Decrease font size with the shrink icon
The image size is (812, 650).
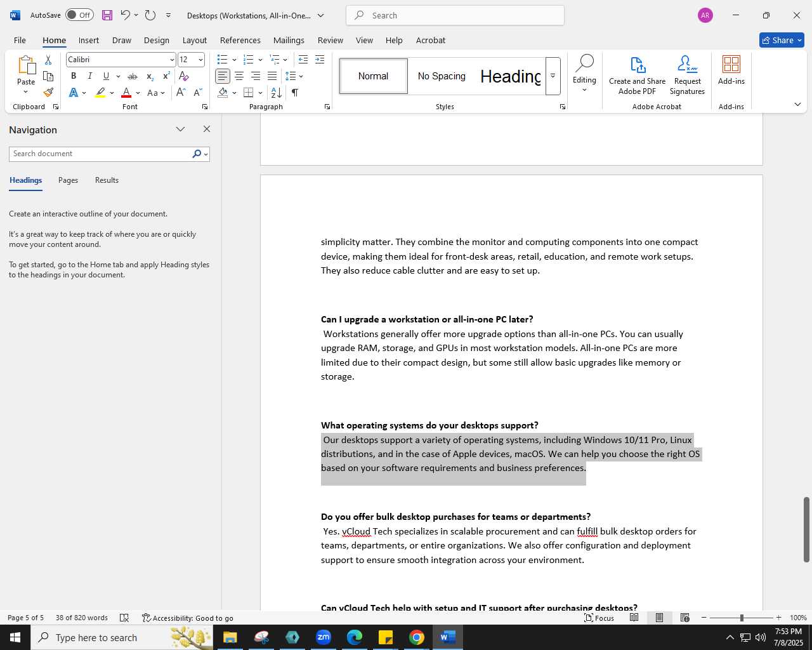pos(197,93)
